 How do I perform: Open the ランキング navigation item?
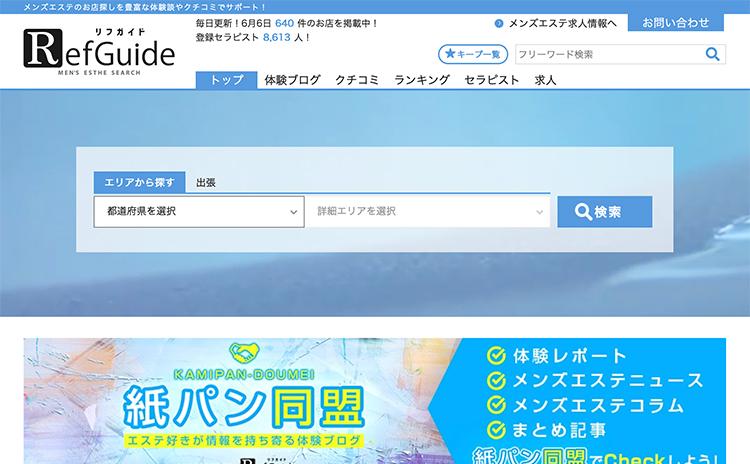click(422, 80)
